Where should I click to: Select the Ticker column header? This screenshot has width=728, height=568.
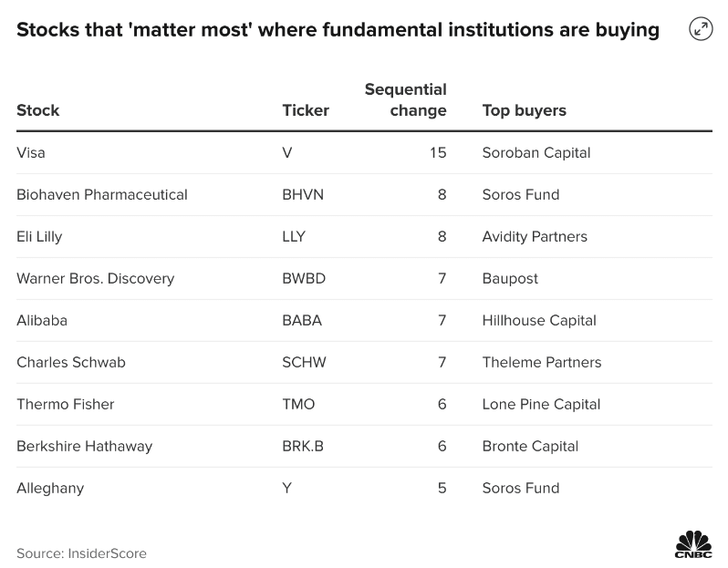[x=306, y=110]
